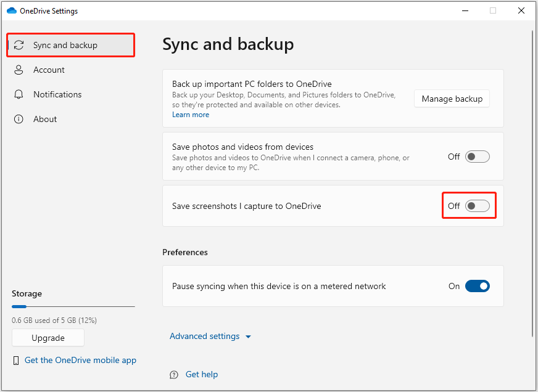Click the Account person icon
Screen dimensions: 538x392
19,70
